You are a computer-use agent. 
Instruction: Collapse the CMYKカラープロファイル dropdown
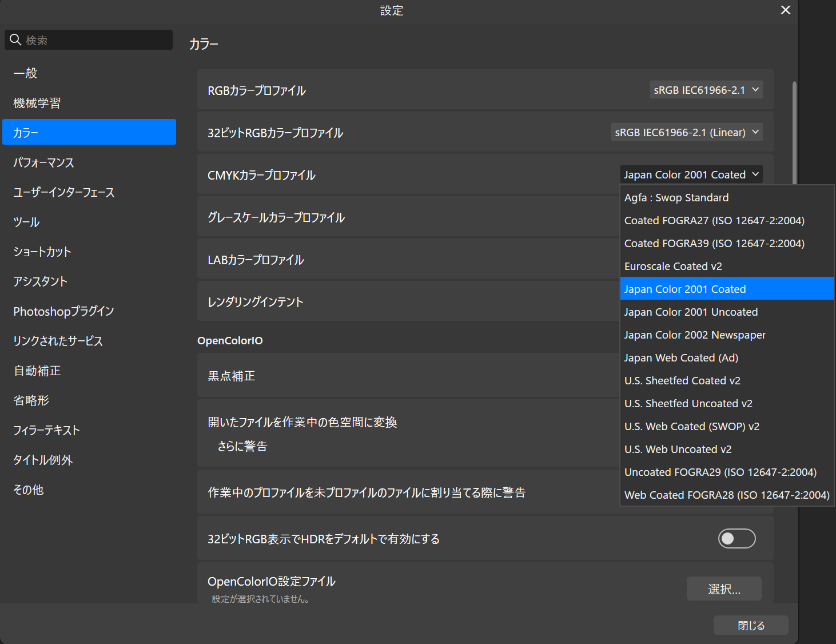691,174
